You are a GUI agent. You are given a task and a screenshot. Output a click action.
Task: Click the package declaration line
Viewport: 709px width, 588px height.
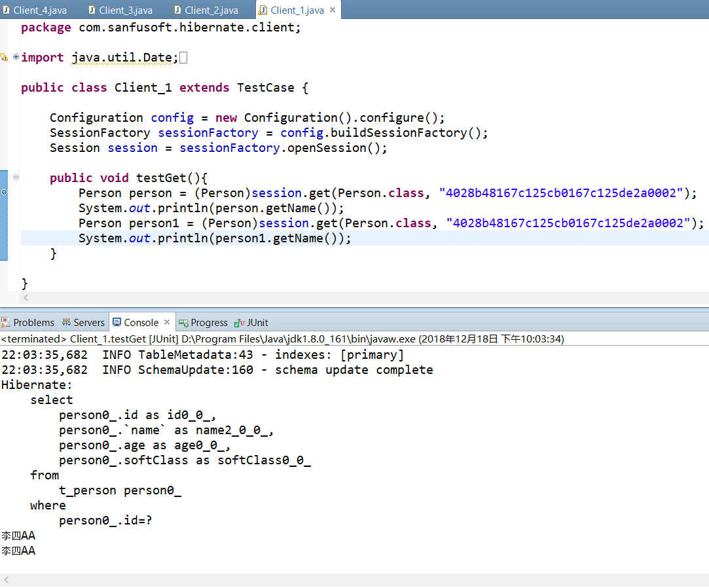tap(160, 28)
